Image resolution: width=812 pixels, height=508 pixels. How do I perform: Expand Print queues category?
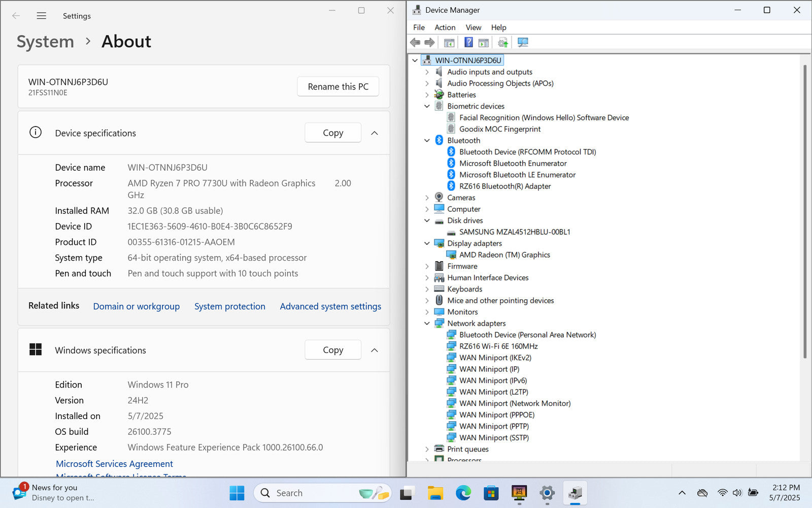pos(427,449)
